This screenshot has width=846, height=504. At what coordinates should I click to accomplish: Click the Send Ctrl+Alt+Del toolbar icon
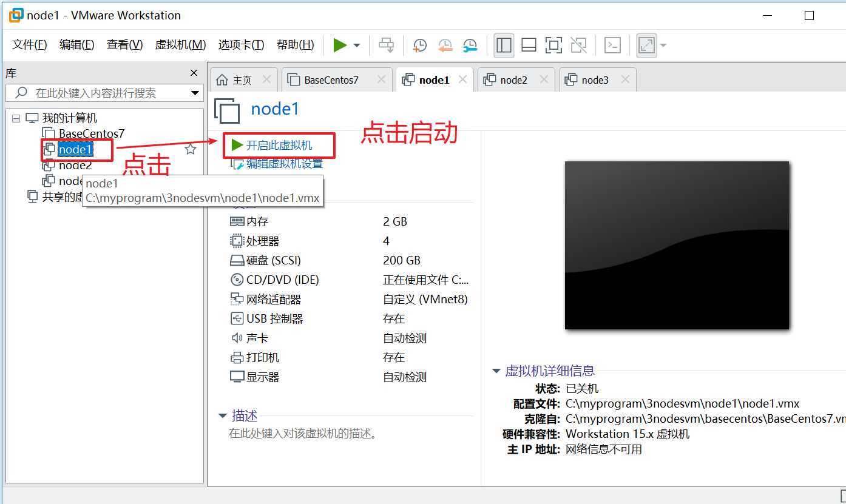[386, 45]
